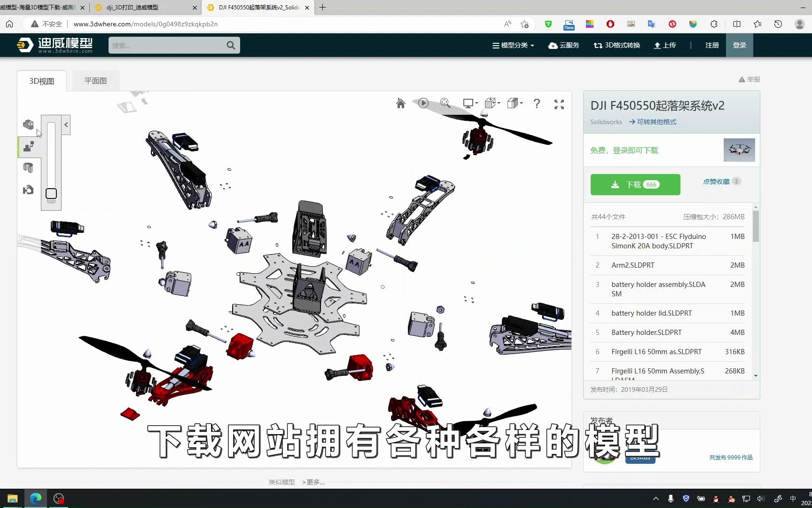Click the 注册 register link
Image resolution: width=812 pixels, height=508 pixels.
coord(712,45)
